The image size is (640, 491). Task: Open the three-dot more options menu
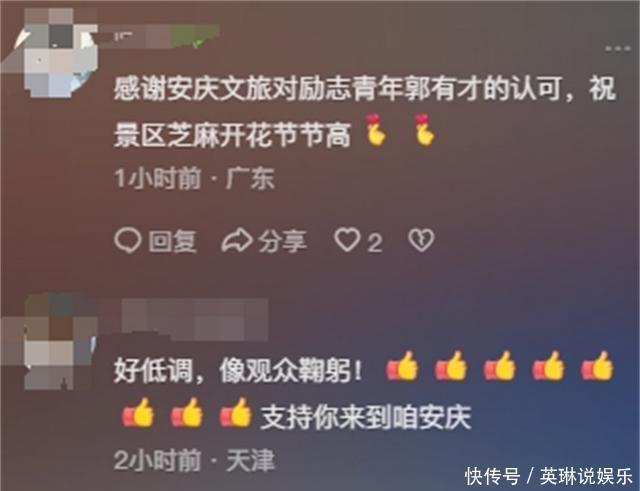617,49
